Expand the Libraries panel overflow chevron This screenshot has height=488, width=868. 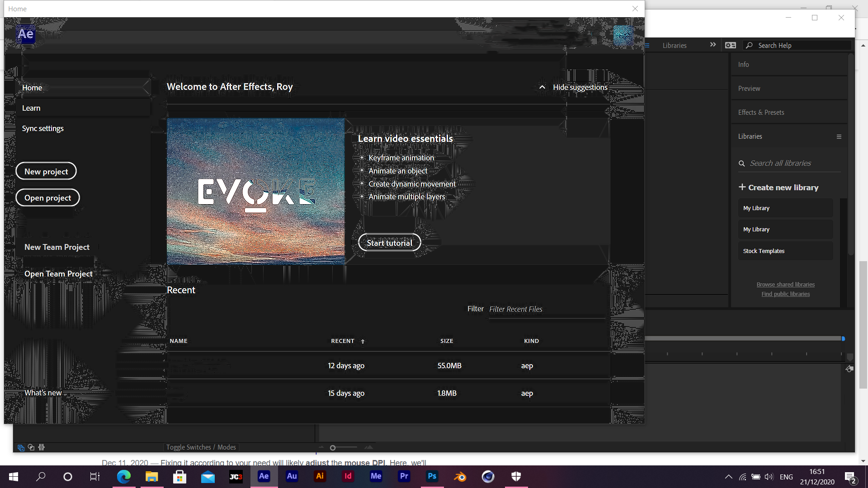click(713, 44)
